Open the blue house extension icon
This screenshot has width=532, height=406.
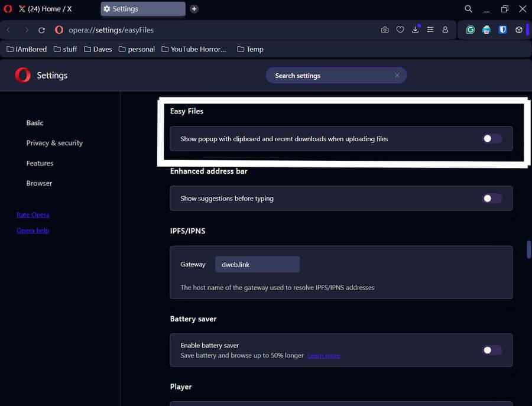pos(486,30)
